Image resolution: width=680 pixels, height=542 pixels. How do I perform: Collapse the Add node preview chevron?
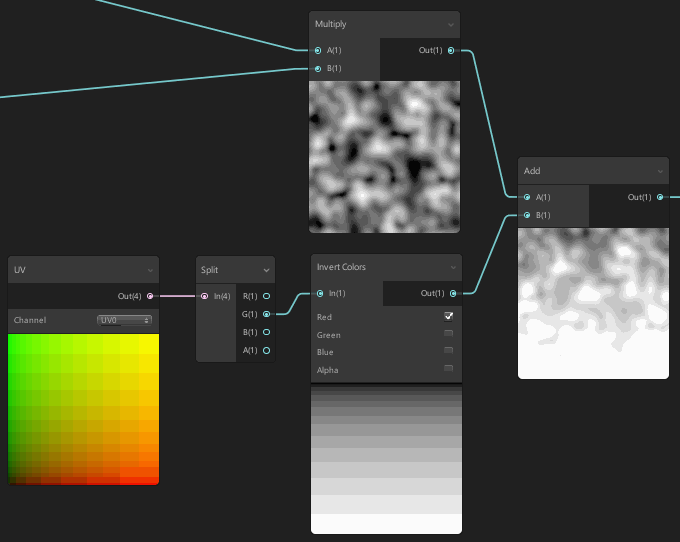point(660,172)
